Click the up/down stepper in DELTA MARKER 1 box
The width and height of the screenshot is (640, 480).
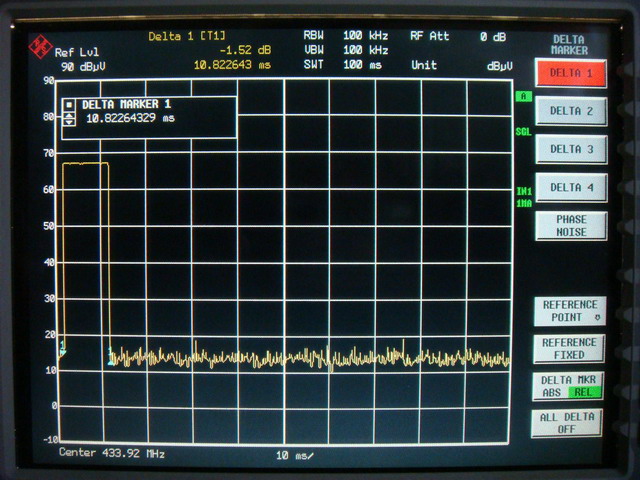tap(69, 119)
